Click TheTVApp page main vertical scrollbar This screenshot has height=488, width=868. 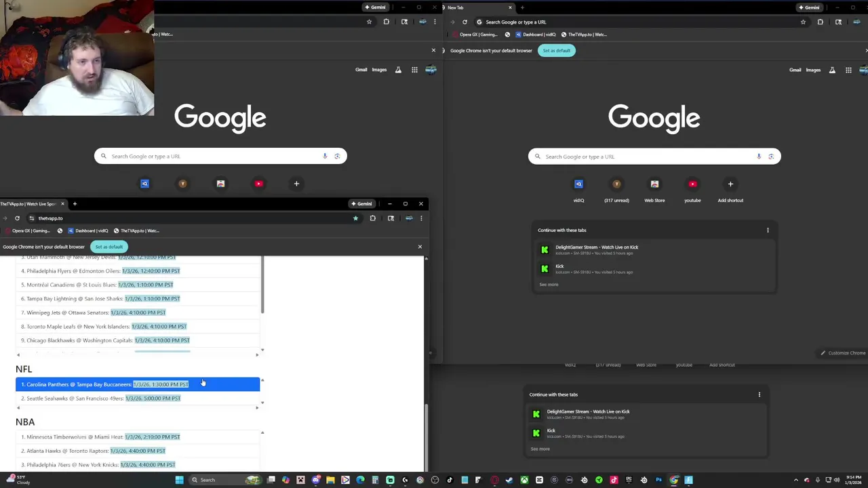click(426, 437)
